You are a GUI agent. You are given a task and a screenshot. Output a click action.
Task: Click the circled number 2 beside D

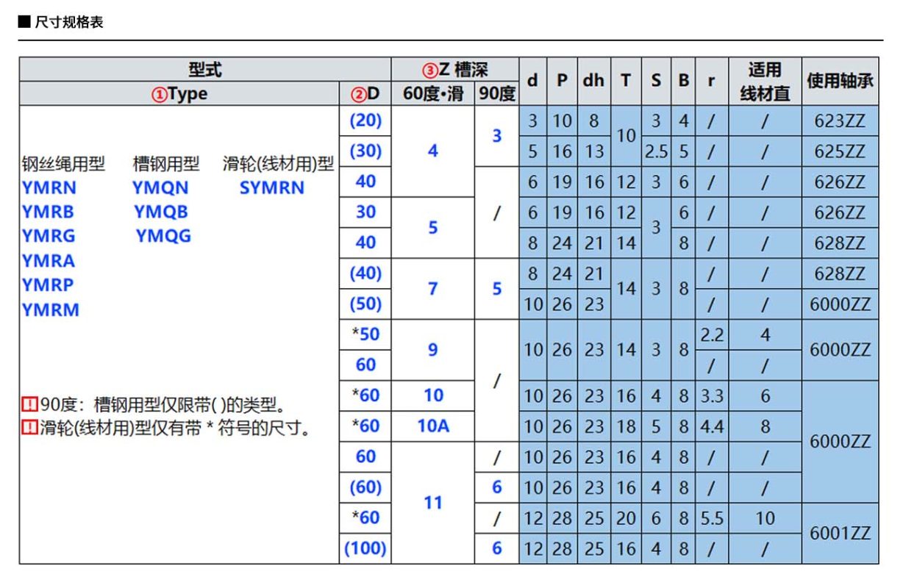357,94
